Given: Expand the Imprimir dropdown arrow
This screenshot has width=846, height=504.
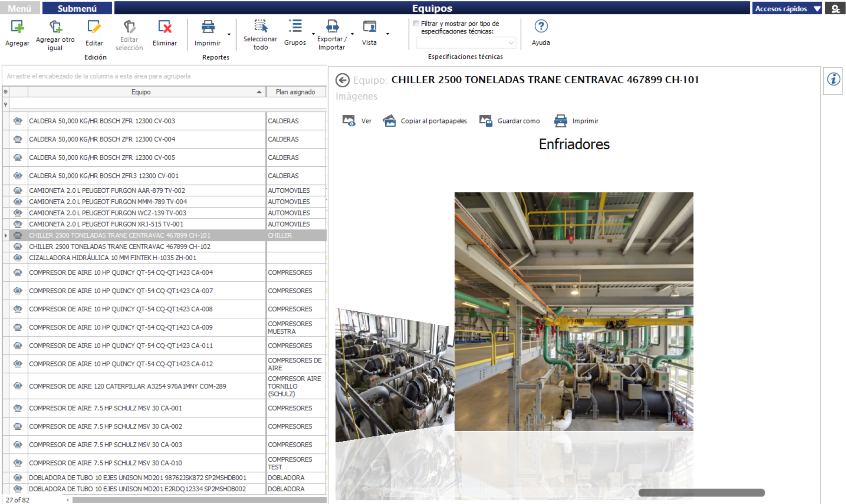Looking at the screenshot, I should pyautogui.click(x=229, y=35).
